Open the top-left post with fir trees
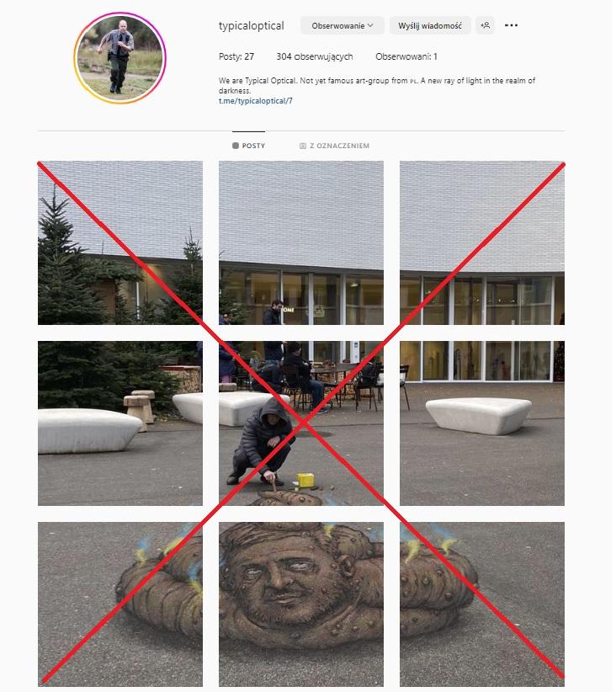This screenshot has width=616, height=692. (x=121, y=244)
